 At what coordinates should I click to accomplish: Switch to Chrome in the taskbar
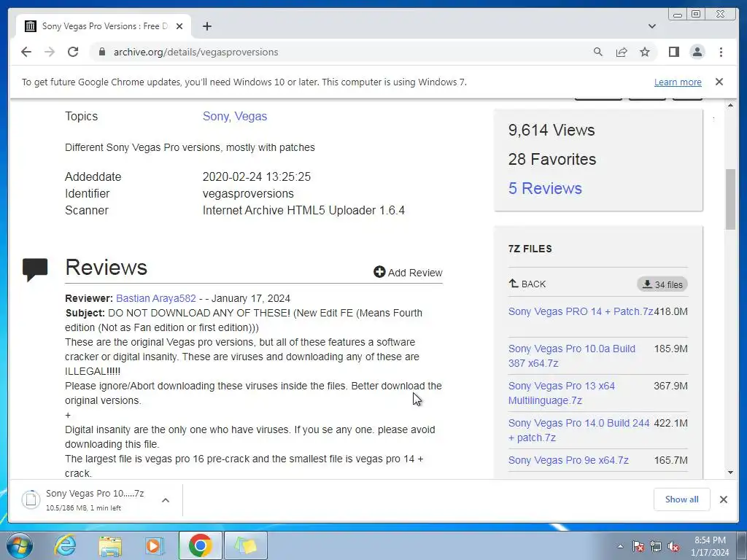pyautogui.click(x=200, y=545)
